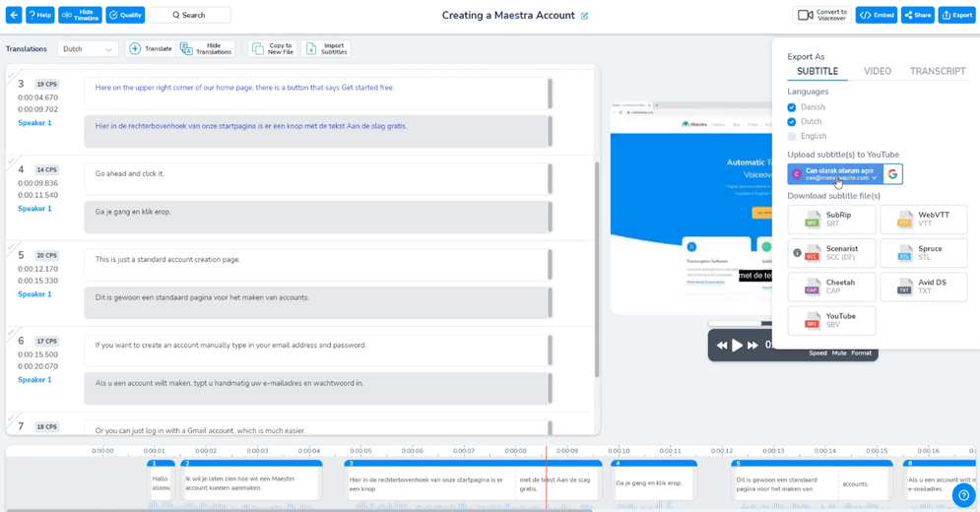
Task: Open the Dutch translations dropdown
Action: click(88, 49)
